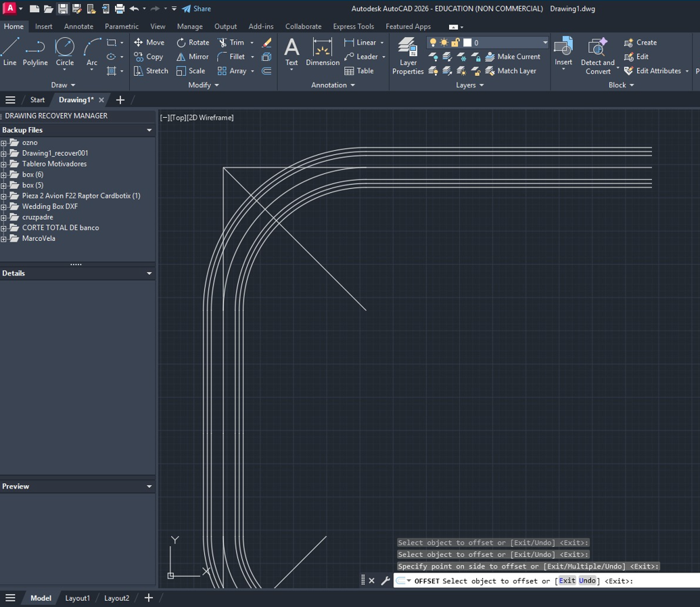The height and width of the screenshot is (607, 700).
Task: Open the Layer Properties manager
Action: coord(408,55)
